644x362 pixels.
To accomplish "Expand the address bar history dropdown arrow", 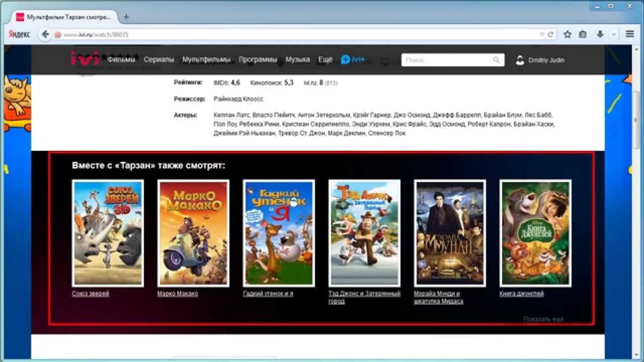I will tap(542, 35).
